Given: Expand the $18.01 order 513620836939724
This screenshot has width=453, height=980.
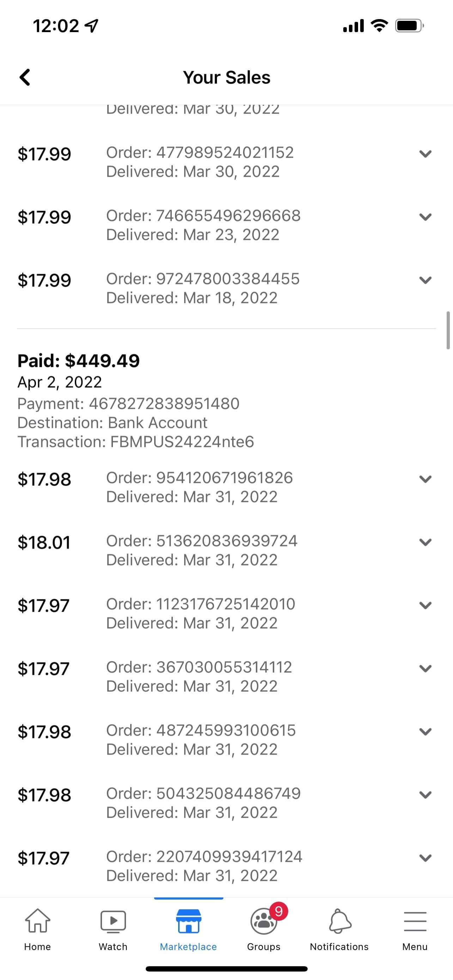Looking at the screenshot, I should coord(425,542).
